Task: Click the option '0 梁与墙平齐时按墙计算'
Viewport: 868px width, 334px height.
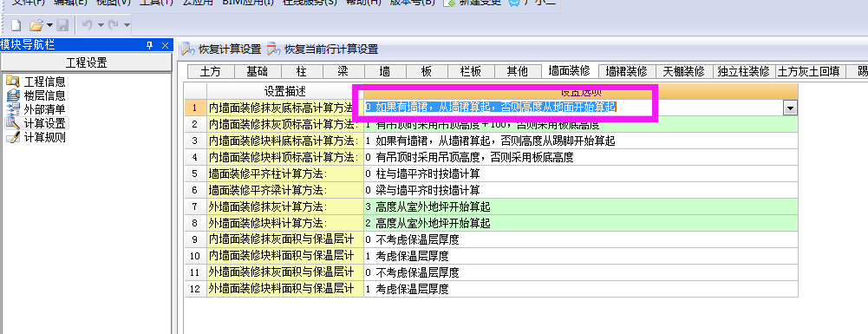Action: (x=581, y=191)
